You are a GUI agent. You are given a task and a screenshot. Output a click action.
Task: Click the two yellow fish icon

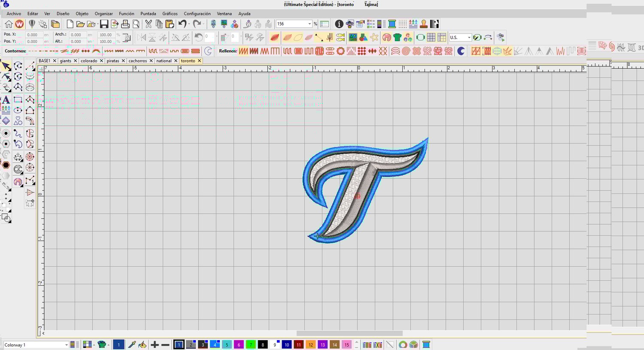click(340, 38)
